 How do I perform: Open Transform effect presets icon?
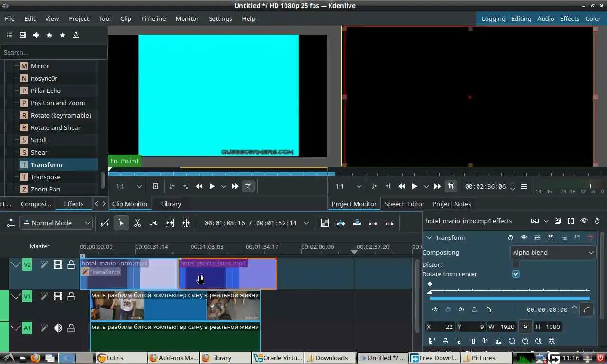[537, 237]
